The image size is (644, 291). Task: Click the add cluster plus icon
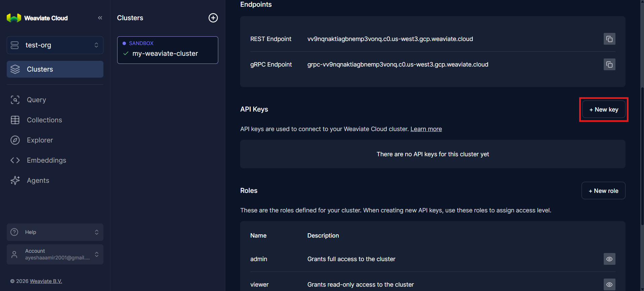pos(213,18)
